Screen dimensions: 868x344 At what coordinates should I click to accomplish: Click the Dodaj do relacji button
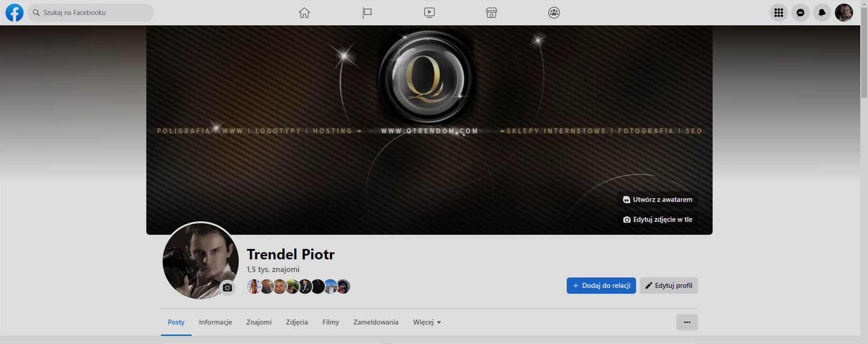click(601, 286)
